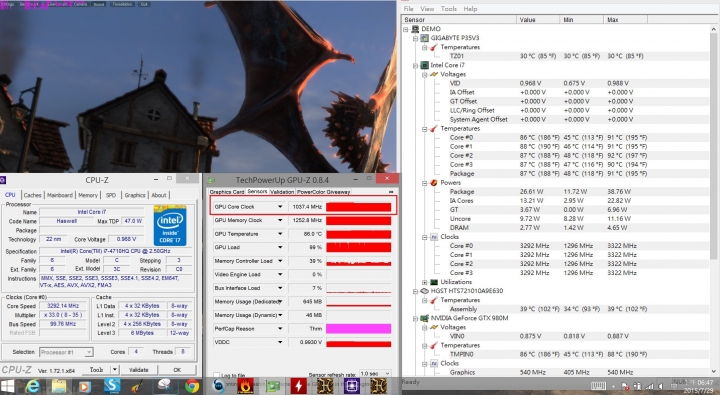Click the first Heaven benchmark taskbar icon
The image size is (720, 395).
click(x=325, y=386)
